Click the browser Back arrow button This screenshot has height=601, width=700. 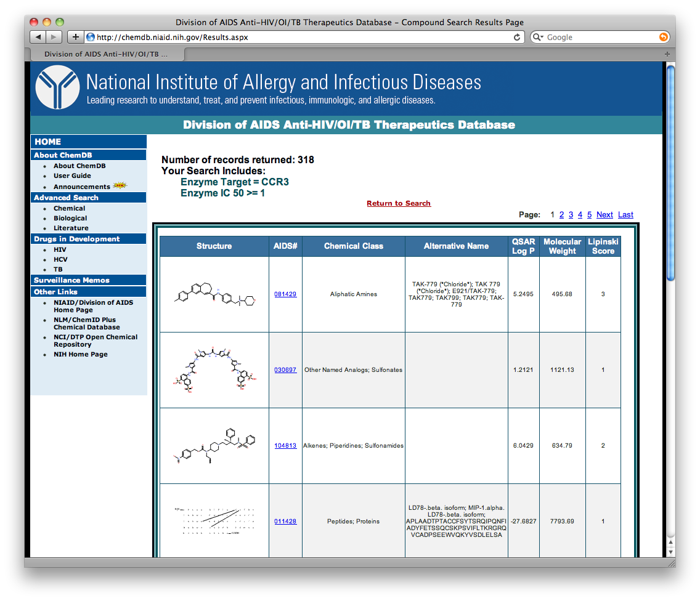tap(38, 37)
